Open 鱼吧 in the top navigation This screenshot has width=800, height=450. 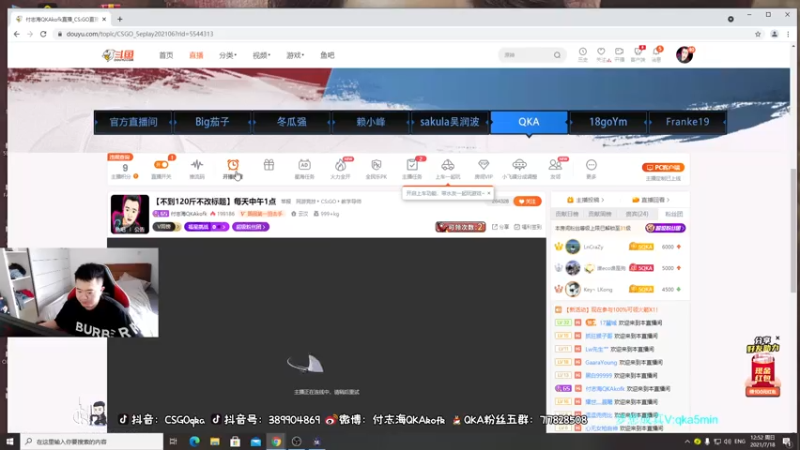(327, 55)
